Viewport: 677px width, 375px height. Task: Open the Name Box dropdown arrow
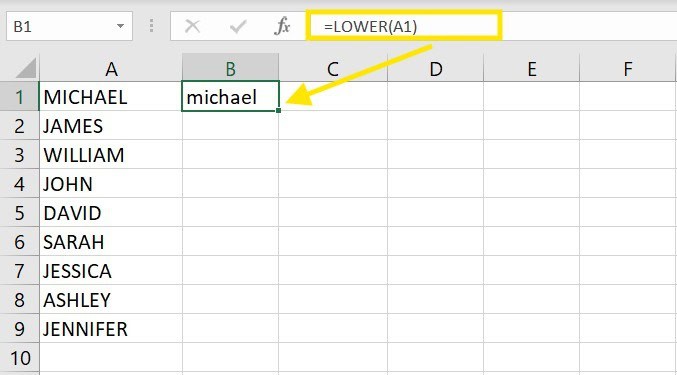(120, 26)
